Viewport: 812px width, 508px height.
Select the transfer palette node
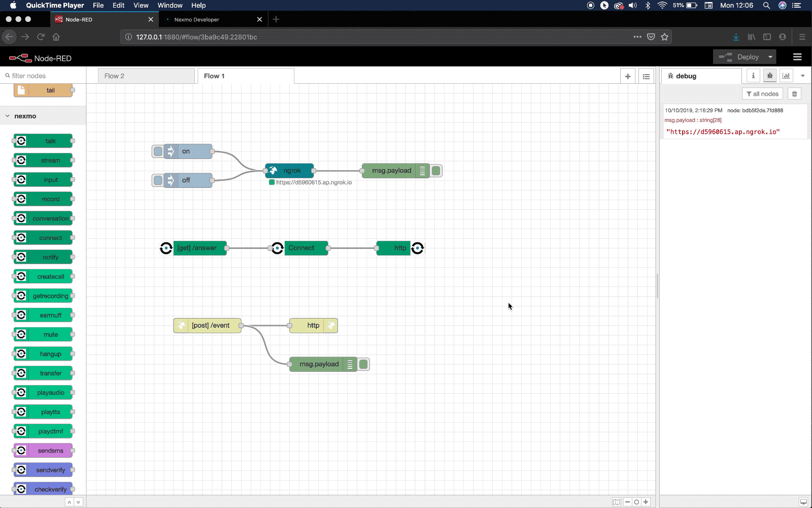pos(43,373)
